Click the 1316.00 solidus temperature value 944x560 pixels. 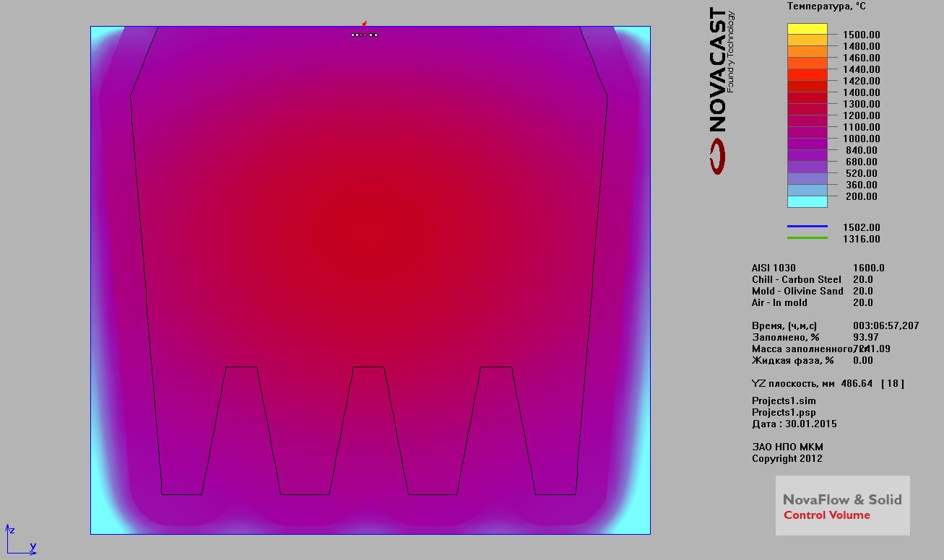862,239
